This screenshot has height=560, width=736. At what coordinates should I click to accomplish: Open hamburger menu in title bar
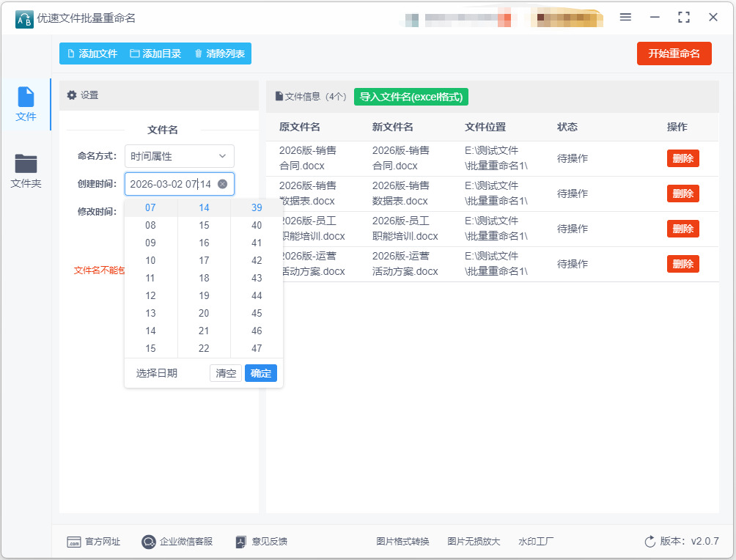coord(625,18)
